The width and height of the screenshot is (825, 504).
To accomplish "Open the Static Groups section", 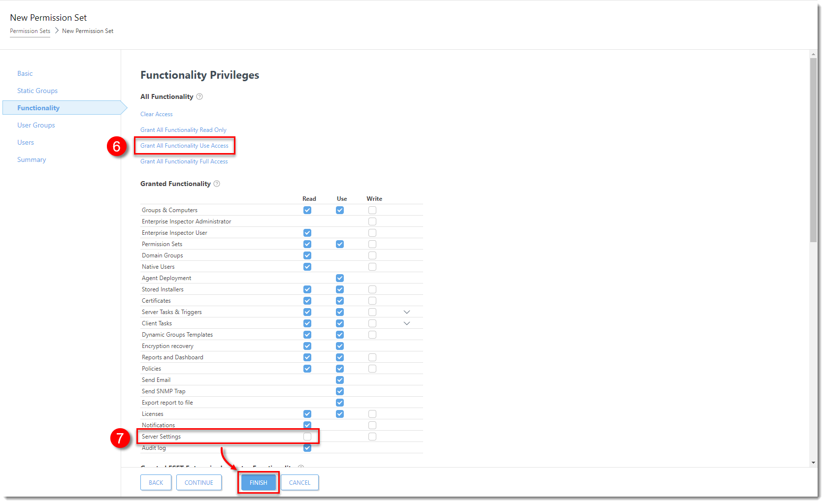I will pos(37,91).
